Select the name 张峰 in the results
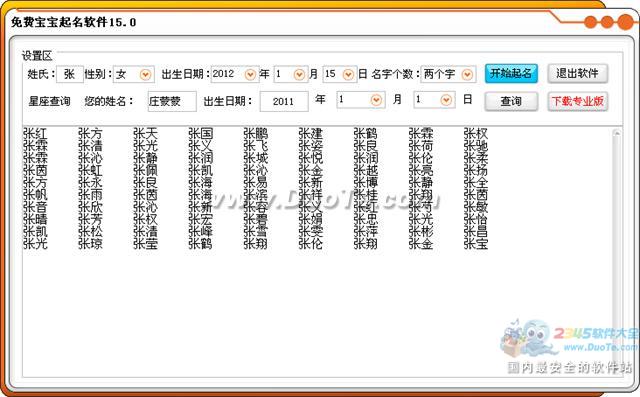640x397 pixels. click(x=200, y=231)
